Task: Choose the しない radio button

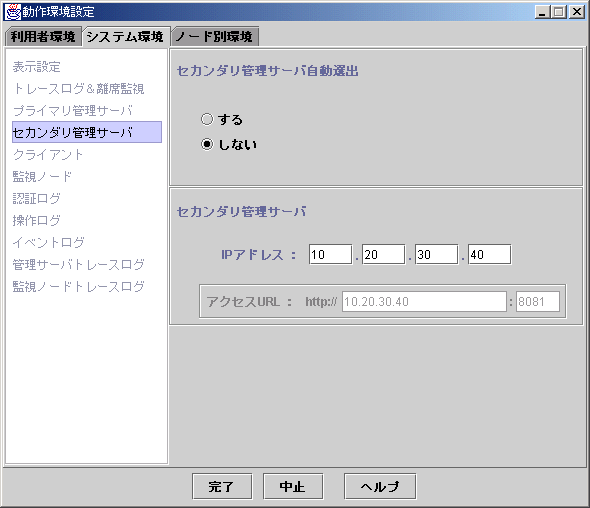Action: 207,144
